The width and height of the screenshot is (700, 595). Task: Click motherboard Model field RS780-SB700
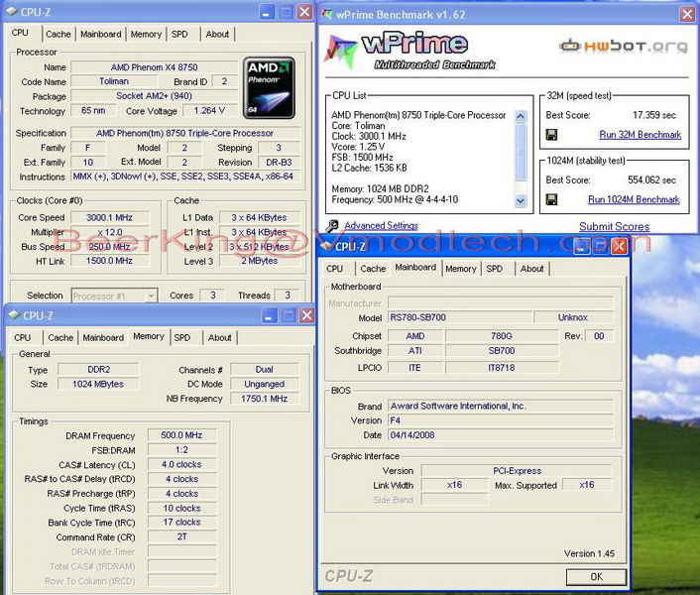tap(460, 317)
